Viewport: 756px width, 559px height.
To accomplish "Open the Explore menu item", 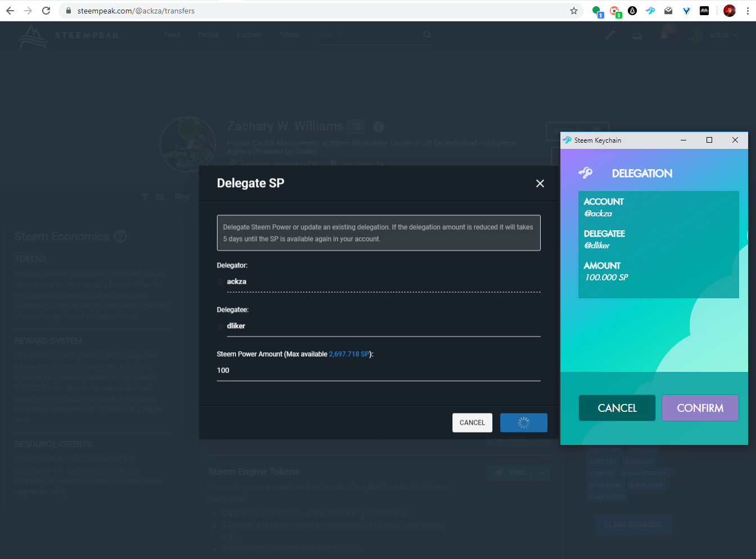I will coord(249,35).
